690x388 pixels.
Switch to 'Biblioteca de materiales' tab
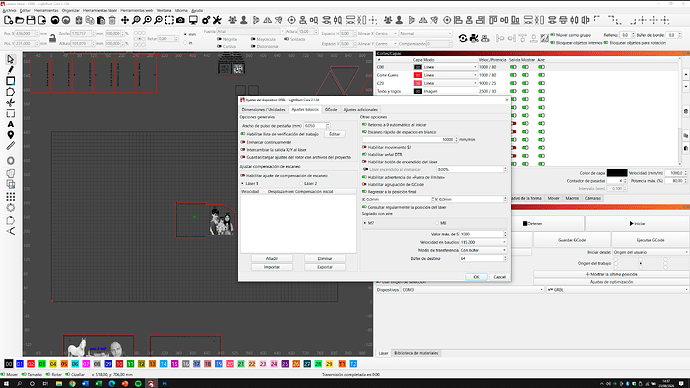click(x=416, y=353)
